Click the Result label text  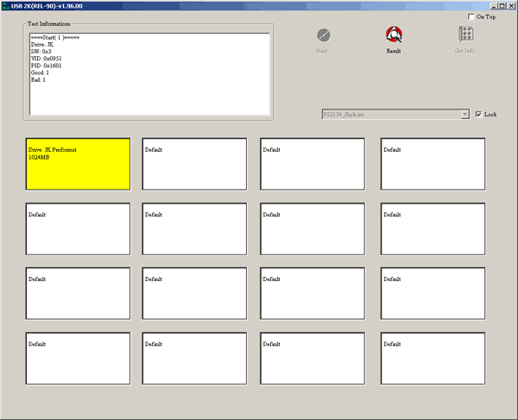394,52
